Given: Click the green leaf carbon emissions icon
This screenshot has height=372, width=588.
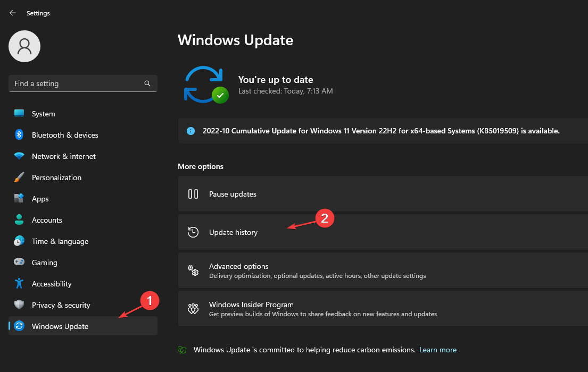Looking at the screenshot, I should tap(182, 350).
